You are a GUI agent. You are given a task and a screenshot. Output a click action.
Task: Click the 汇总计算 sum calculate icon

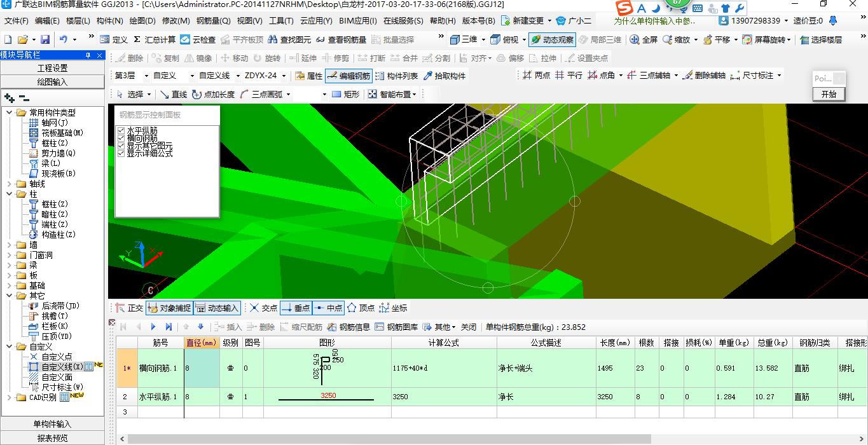(138, 39)
